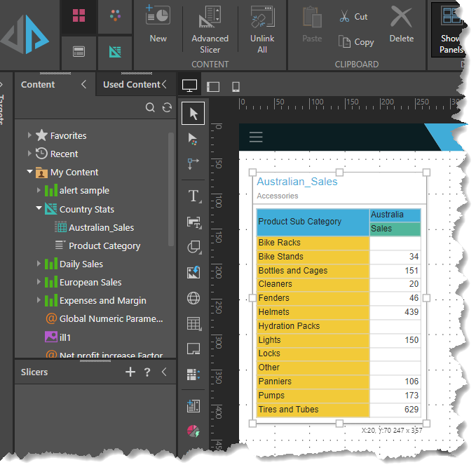
Task: Collapse the Country Stats node
Action: pyautogui.click(x=39, y=209)
